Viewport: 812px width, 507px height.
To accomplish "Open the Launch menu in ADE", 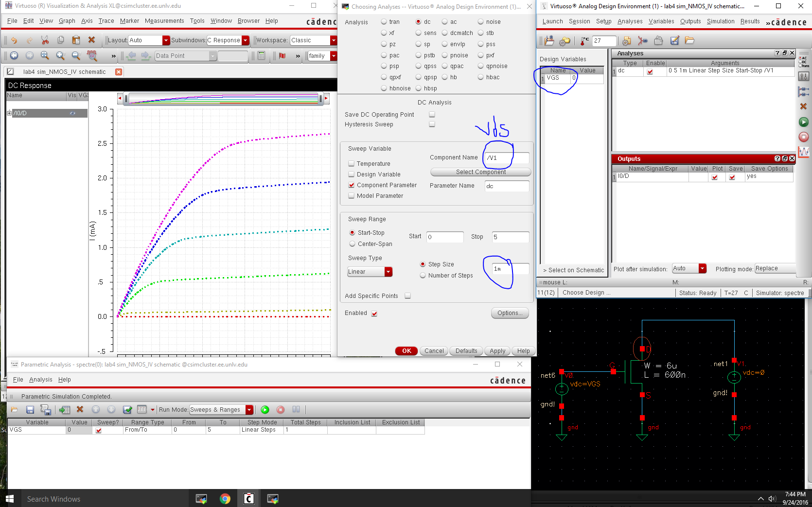I will [x=552, y=21].
